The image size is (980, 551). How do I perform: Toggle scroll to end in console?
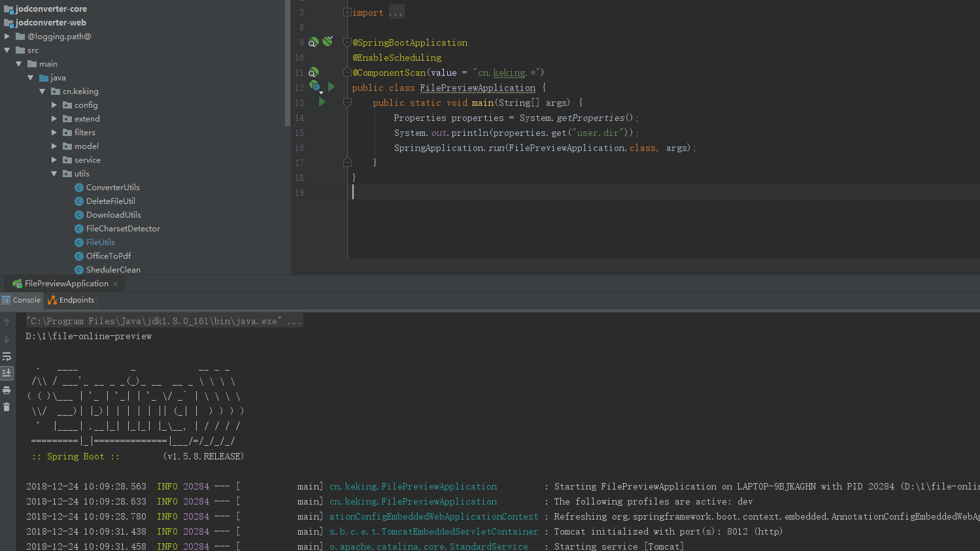coord(7,373)
